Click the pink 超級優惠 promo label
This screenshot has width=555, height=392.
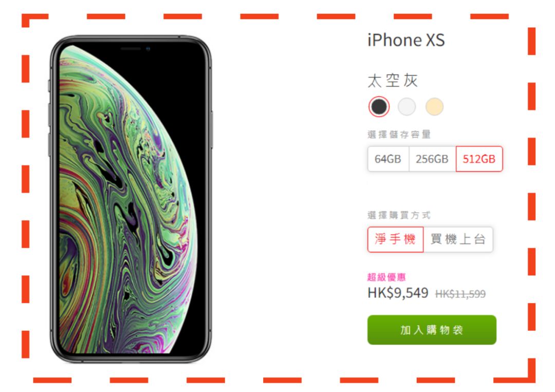pos(386,277)
